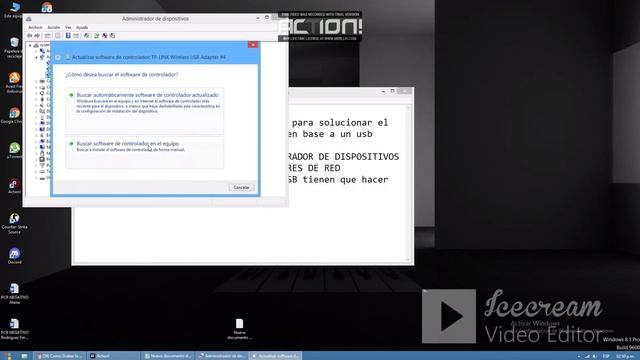
Task: Collapse the expanded network adapters node
Action: (36, 57)
